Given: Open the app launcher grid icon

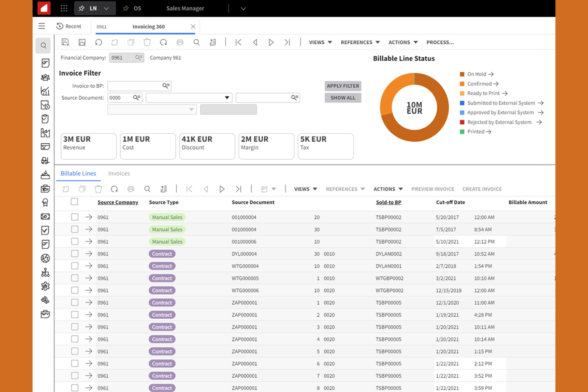Looking at the screenshot, I should point(64,8).
